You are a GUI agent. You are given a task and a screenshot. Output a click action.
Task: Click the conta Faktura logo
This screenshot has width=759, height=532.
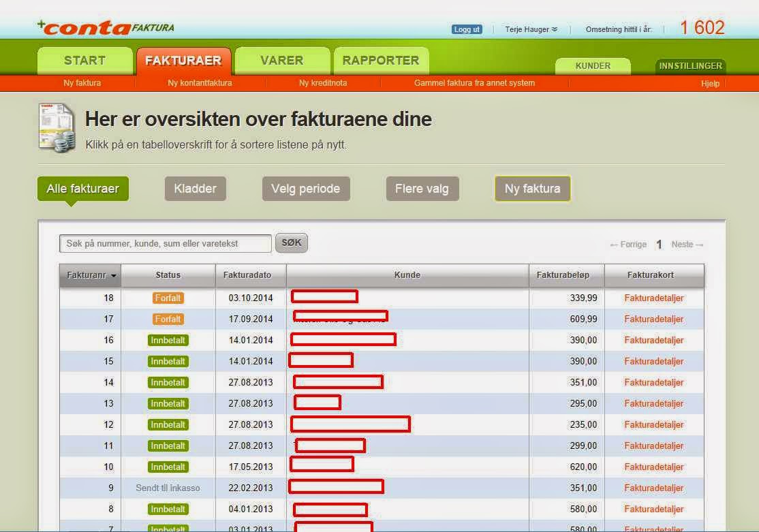[102, 26]
